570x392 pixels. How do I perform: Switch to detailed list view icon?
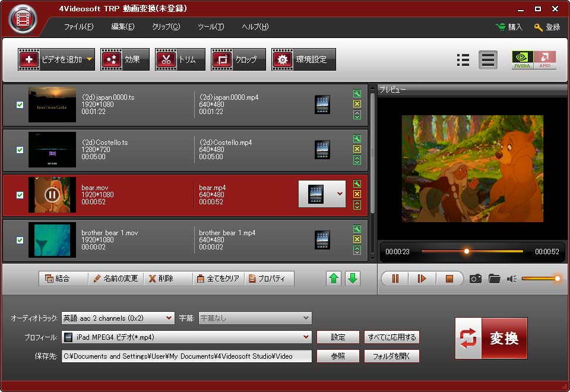point(464,59)
